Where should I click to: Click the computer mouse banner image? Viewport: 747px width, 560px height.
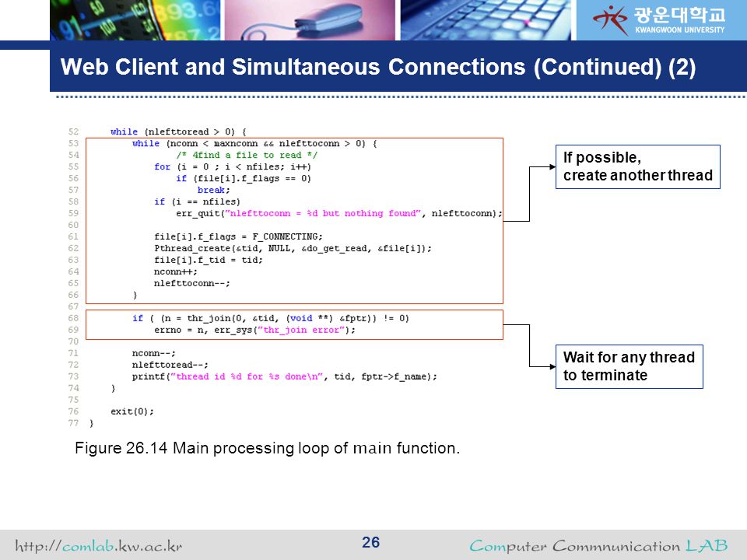point(310,20)
